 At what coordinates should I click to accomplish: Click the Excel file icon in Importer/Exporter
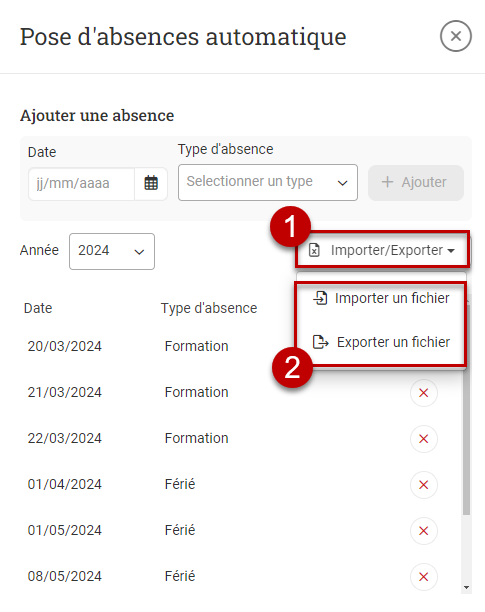pos(314,250)
